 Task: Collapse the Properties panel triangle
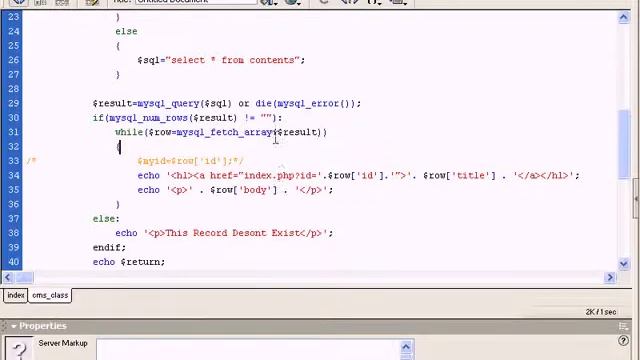click(13, 326)
